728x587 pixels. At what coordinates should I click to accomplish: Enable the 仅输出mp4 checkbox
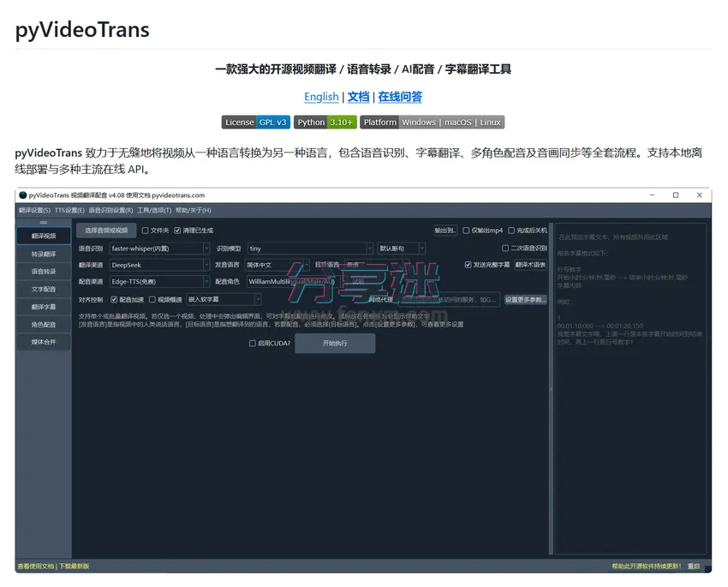click(x=466, y=231)
